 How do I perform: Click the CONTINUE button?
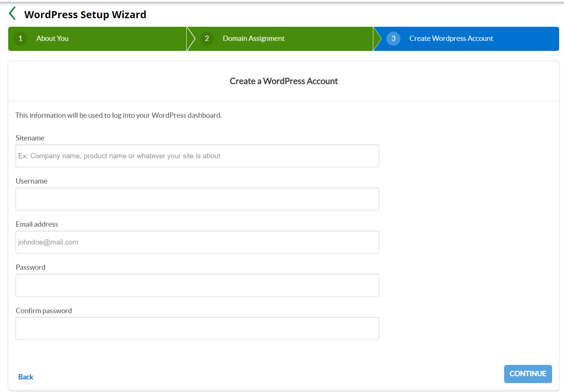(528, 374)
